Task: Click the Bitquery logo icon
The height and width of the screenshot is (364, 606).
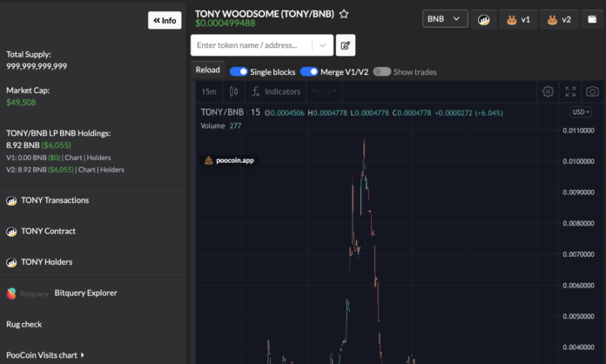Action: point(11,293)
